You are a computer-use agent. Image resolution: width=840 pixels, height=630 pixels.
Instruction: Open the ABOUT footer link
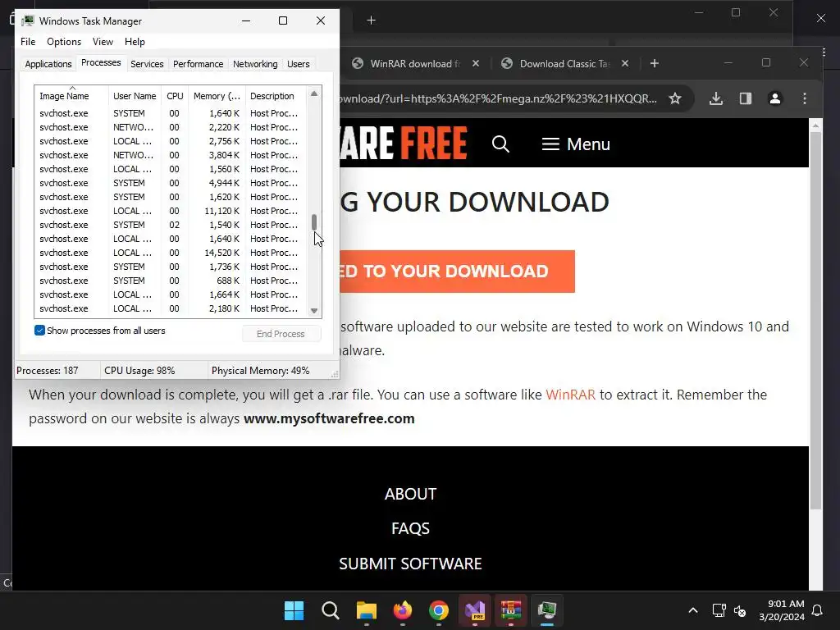click(410, 494)
